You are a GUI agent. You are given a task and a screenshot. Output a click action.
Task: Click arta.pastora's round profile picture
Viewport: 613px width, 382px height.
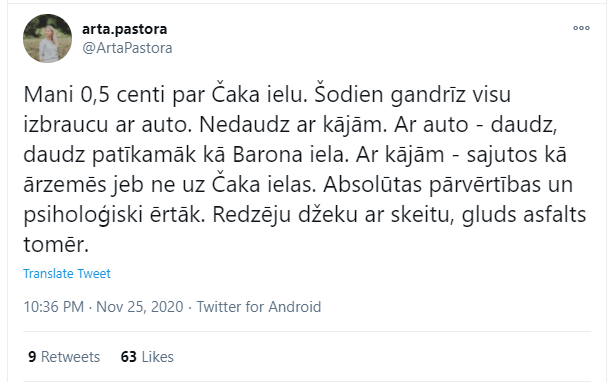click(x=47, y=38)
